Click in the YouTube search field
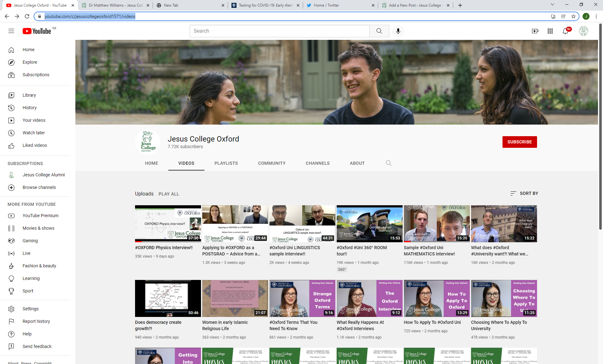 [280, 31]
